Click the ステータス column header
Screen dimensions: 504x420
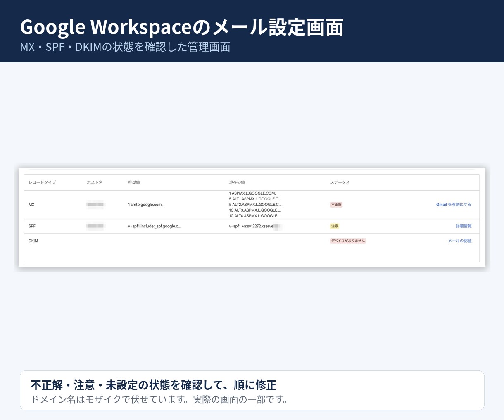(x=340, y=182)
